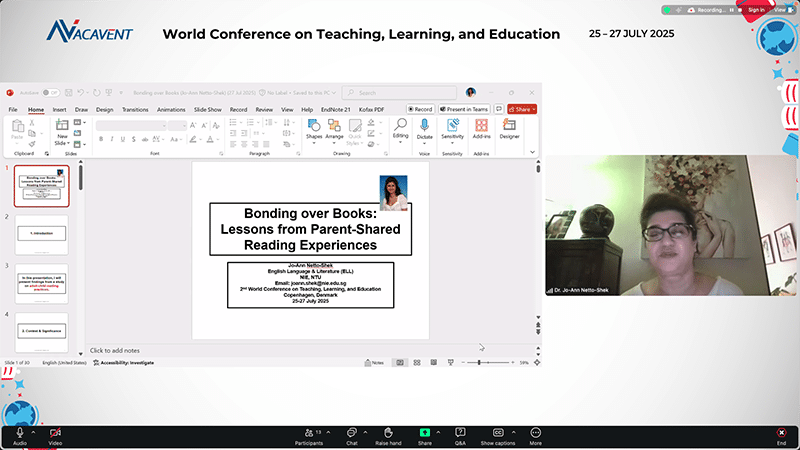Open the Zoom Chat panel
This screenshot has width=800, height=450.
tap(352, 432)
